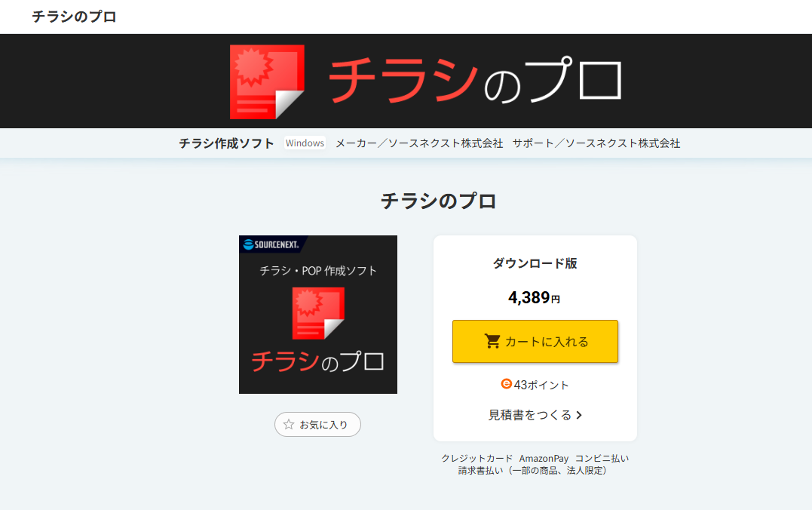Click the red flyer logo icon in the banner
Viewport: 812px width, 510px height.
pyautogui.click(x=267, y=82)
